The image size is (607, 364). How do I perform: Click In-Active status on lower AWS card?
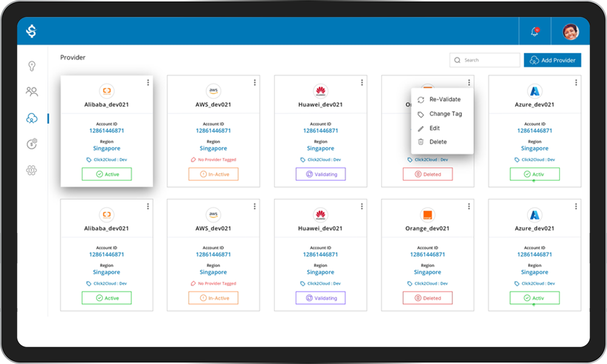pyautogui.click(x=213, y=298)
